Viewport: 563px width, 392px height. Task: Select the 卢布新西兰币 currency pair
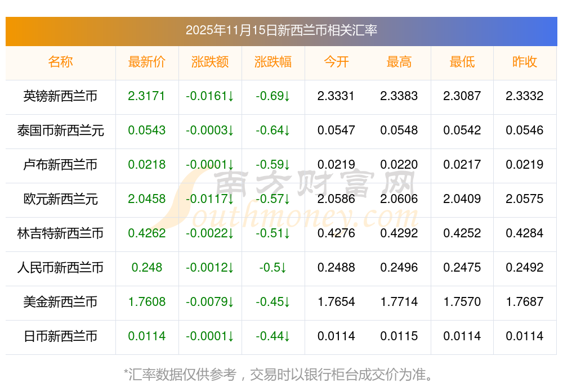(x=60, y=165)
